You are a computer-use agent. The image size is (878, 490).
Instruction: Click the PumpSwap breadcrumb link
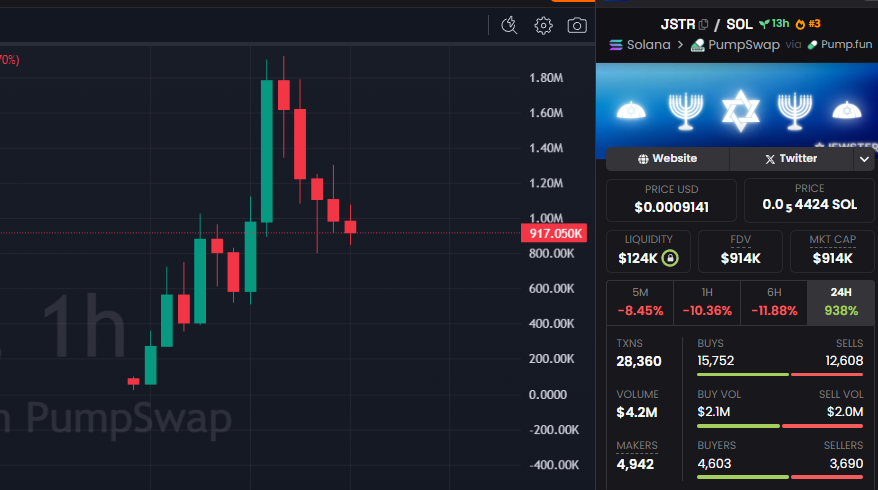point(744,45)
